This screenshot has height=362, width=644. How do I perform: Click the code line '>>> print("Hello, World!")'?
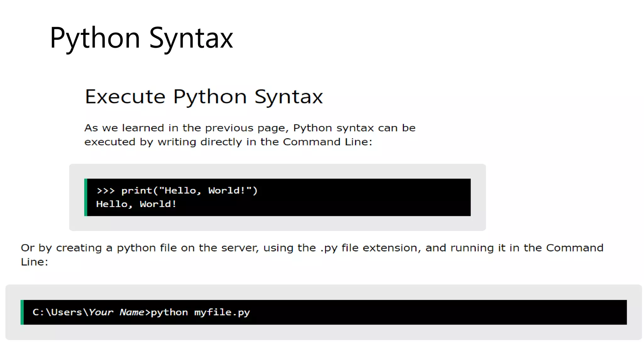click(x=177, y=191)
